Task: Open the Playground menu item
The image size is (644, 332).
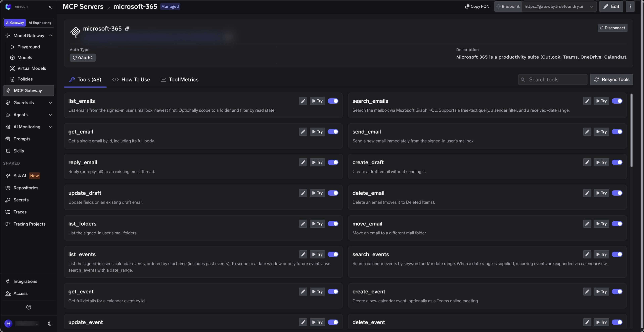Action: point(29,47)
